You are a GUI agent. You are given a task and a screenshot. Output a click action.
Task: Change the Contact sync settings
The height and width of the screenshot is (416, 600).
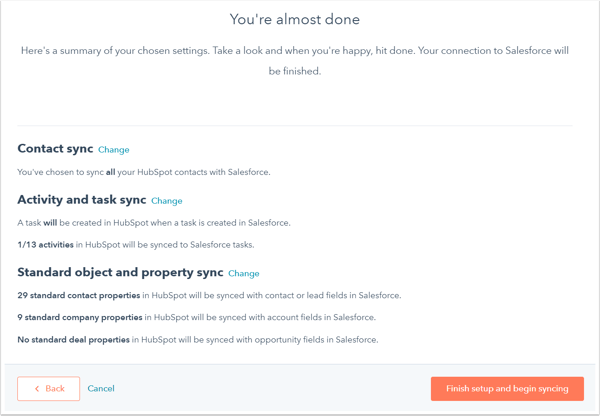pyautogui.click(x=114, y=150)
